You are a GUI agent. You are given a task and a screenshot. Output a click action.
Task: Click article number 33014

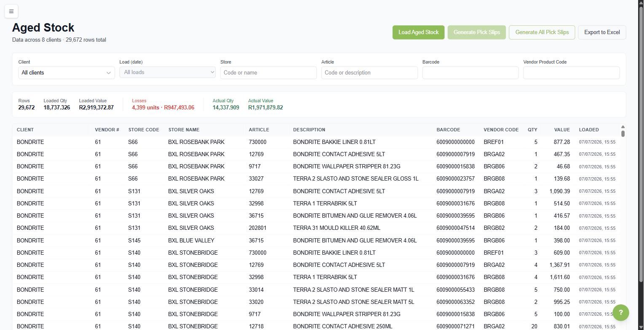(256, 290)
